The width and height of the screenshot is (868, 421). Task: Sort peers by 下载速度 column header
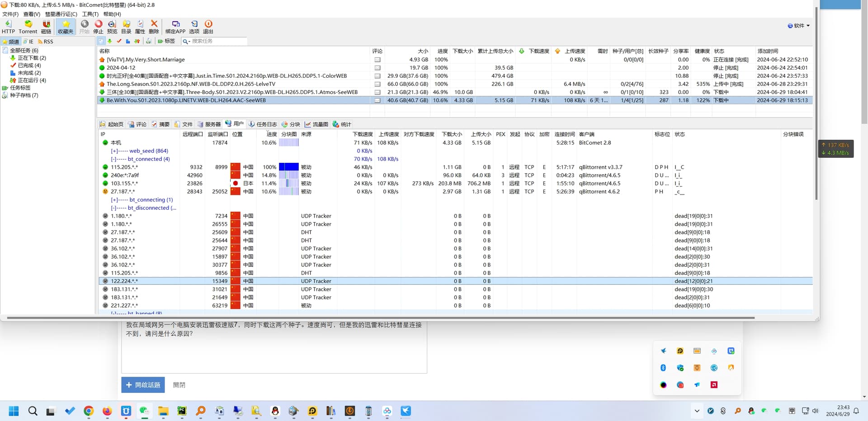coord(363,134)
